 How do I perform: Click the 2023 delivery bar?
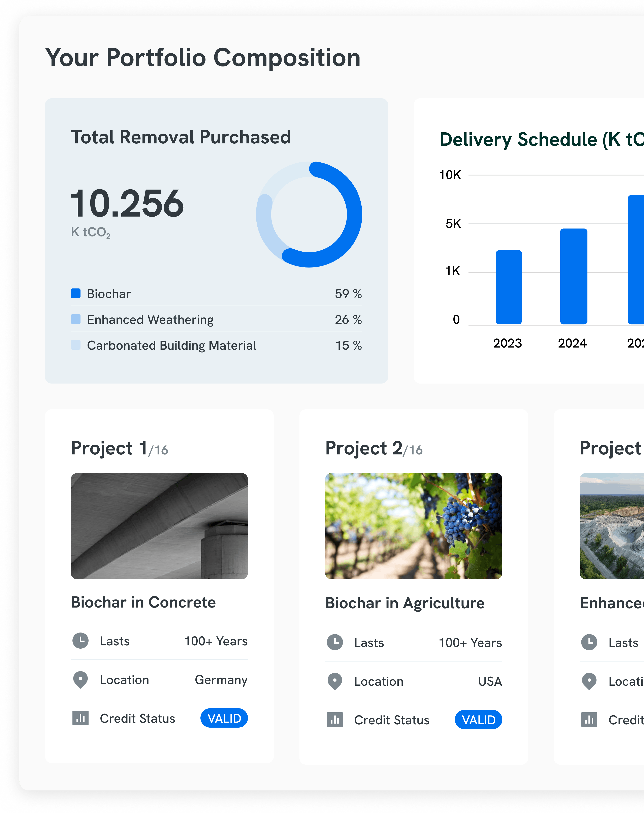(x=508, y=287)
